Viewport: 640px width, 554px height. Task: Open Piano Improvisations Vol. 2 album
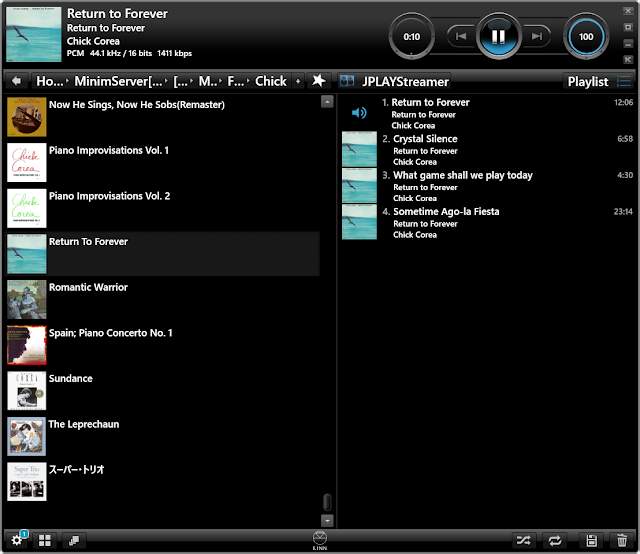coord(162,208)
